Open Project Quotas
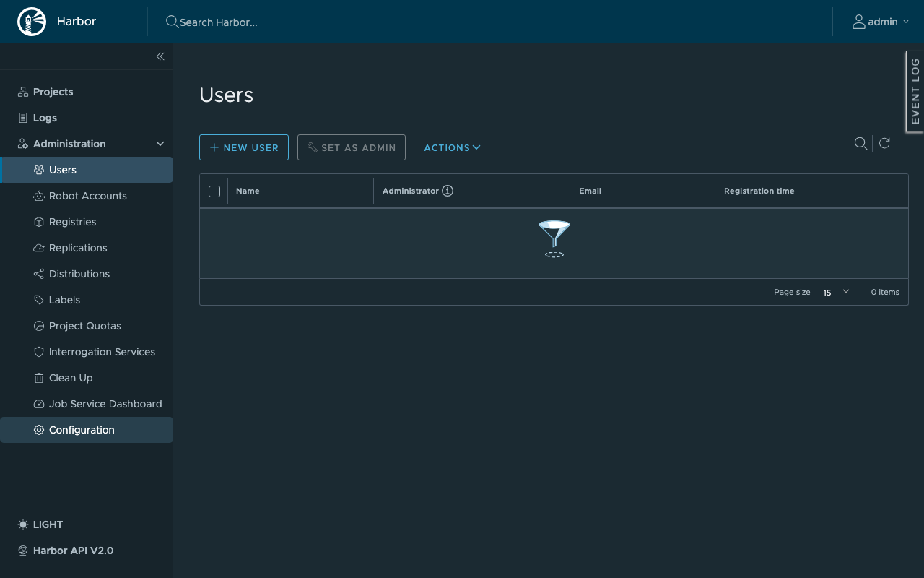Screen dimensions: 924x578 87,326
